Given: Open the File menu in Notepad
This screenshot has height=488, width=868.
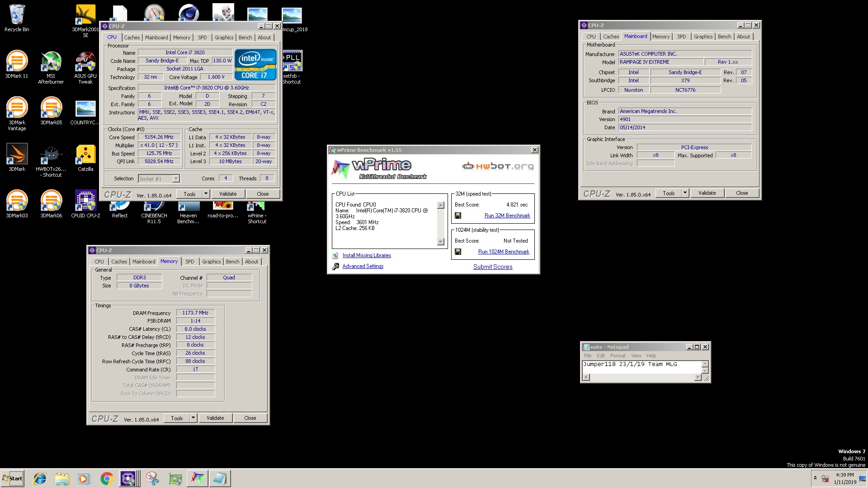Looking at the screenshot, I should [588, 356].
